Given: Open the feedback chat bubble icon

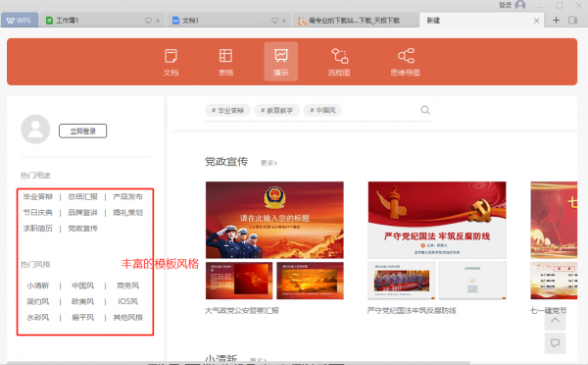Looking at the screenshot, I should click(555, 342).
